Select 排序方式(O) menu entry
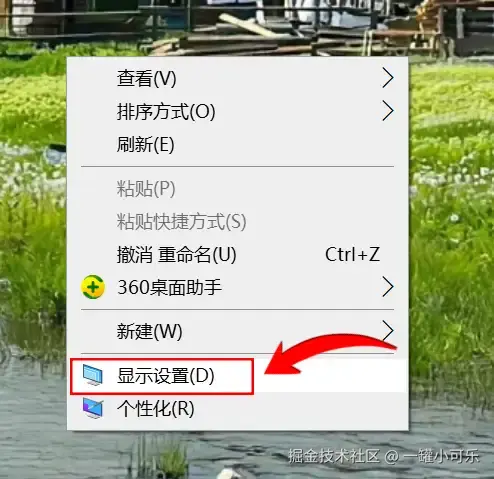 (237, 111)
